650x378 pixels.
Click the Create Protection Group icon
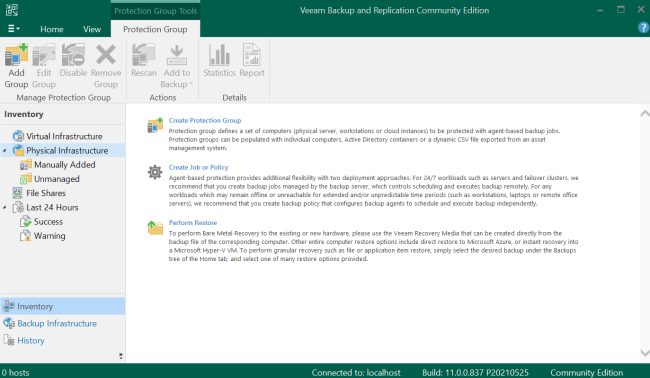[x=155, y=125]
